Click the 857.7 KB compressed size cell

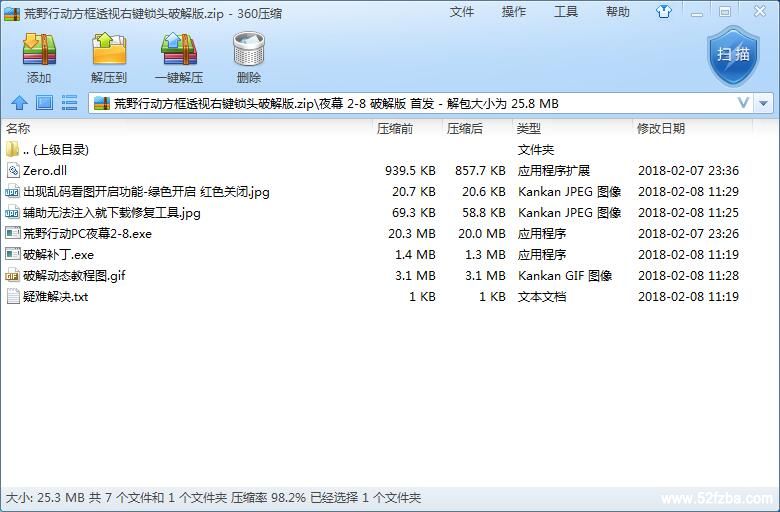(480, 171)
